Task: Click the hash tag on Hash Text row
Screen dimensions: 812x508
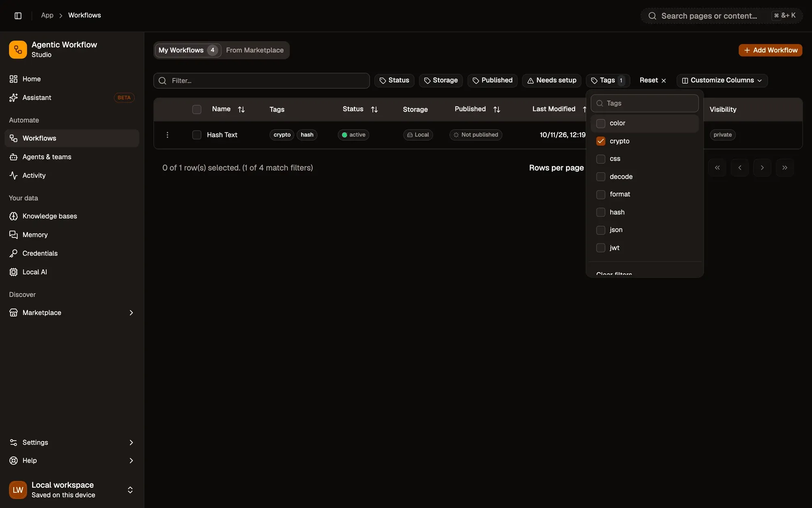Action: click(x=307, y=135)
